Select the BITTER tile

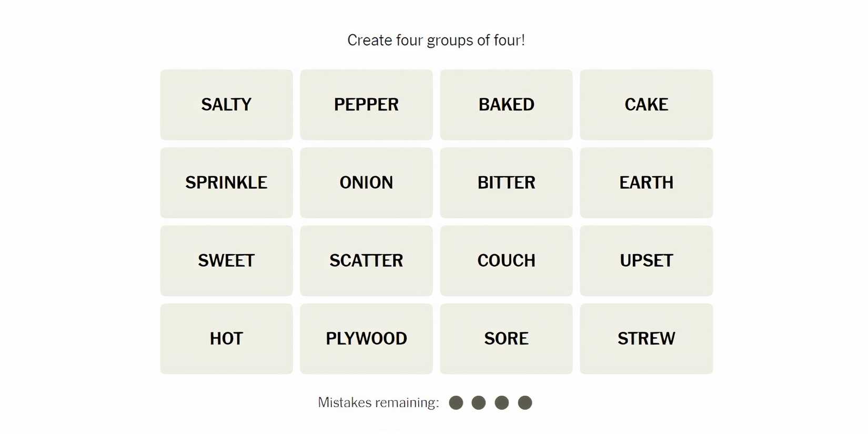pos(506,183)
